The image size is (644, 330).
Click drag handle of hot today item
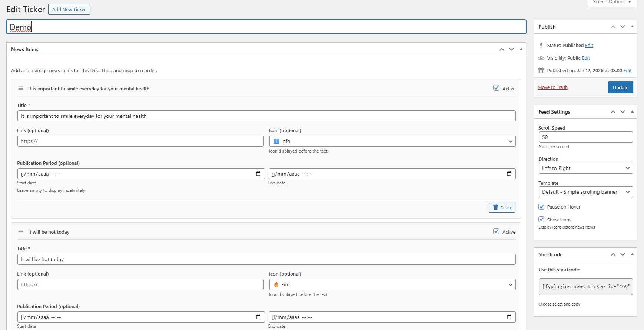21,232
